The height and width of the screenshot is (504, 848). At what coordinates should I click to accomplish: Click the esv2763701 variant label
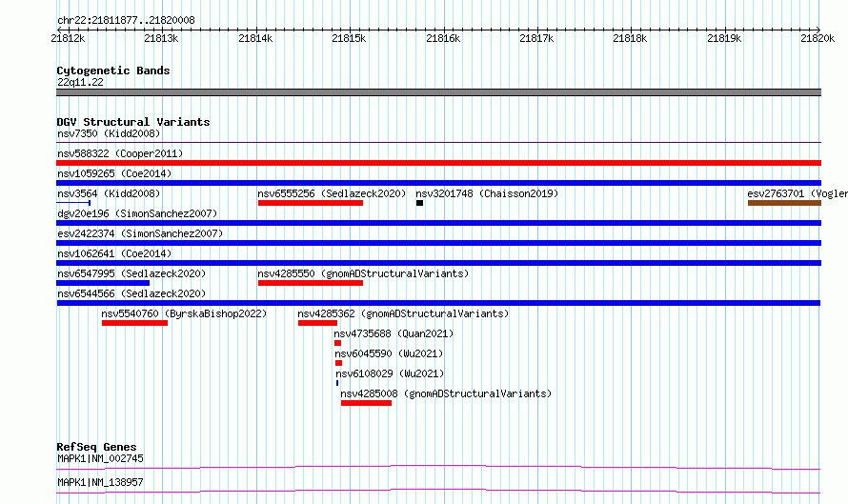(798, 193)
